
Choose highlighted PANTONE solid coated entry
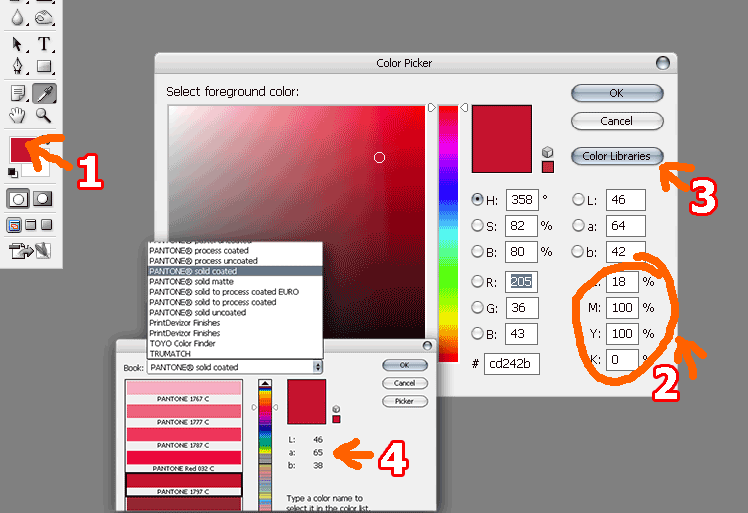click(235, 271)
